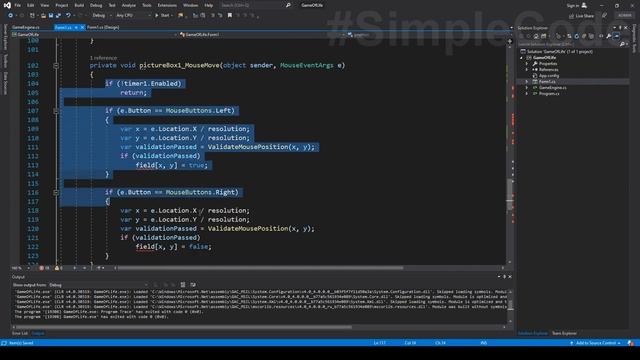Close the Output panel
640x360 pixels.
coord(510,277)
